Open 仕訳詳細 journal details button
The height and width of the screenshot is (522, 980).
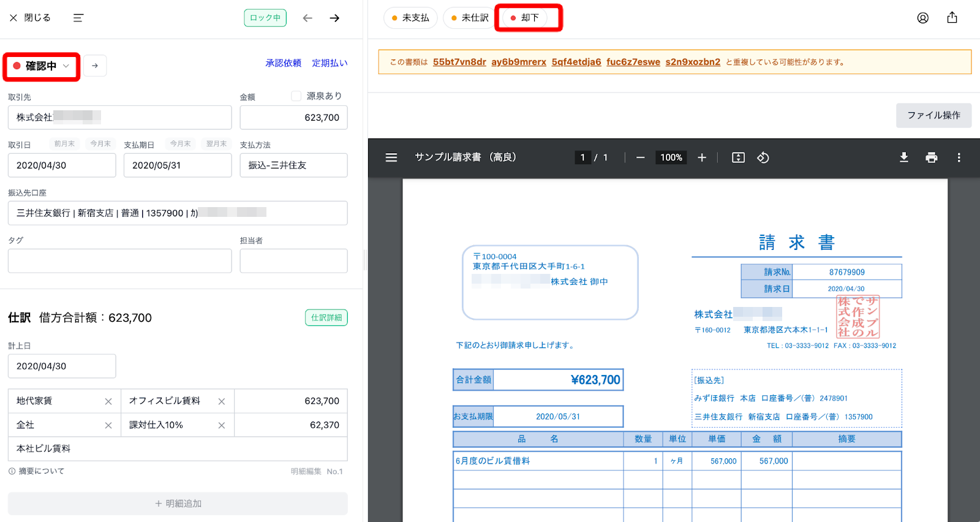326,317
